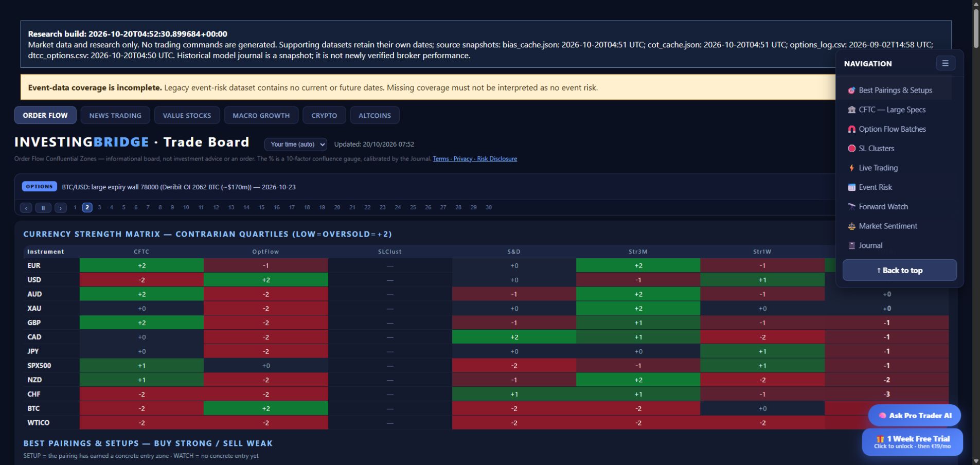This screenshot has width=980, height=465.
Task: Click the Str3M column header
Action: point(638,252)
